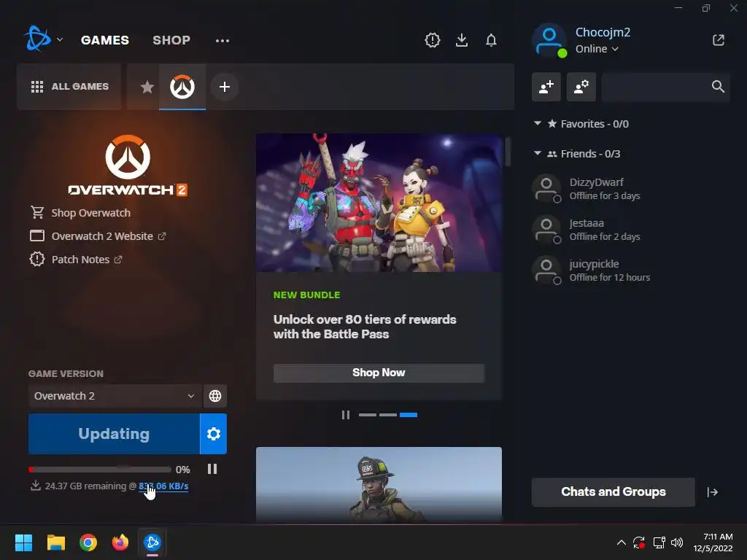Viewport: 747px width, 560px height.
Task: Select friend juicypickle
Action: pyautogui.click(x=631, y=271)
